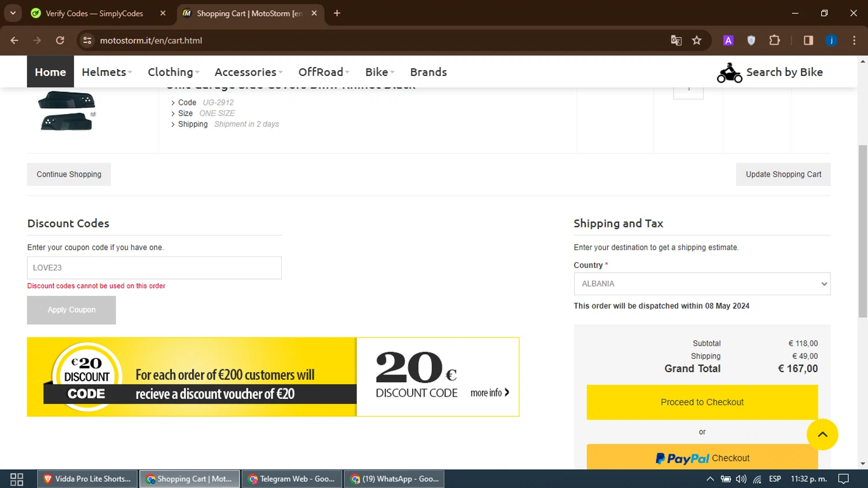
Task: Toggle the browser side panel
Action: (x=808, y=41)
